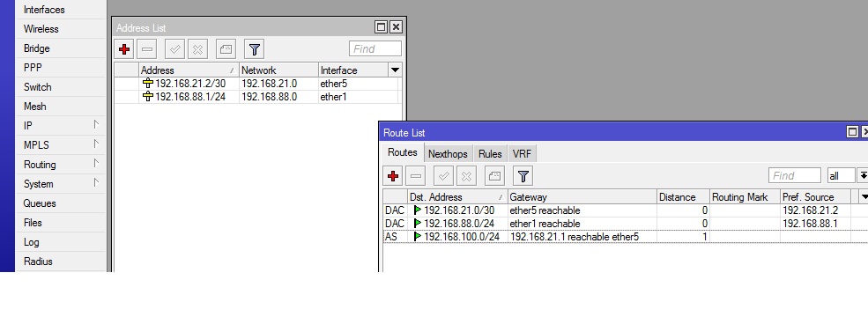Sort by Routing Mark column header
Viewport: 868px width, 317px height.
click(746, 197)
